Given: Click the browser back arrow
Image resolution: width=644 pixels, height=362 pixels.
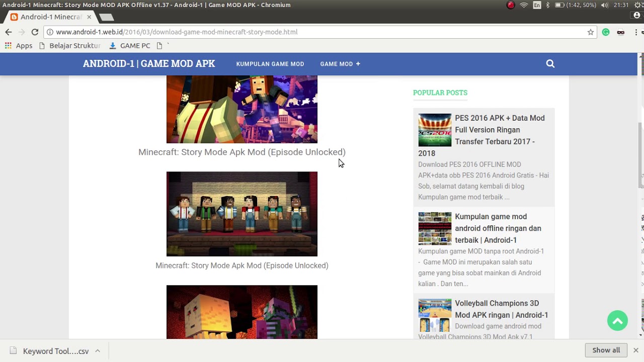Looking at the screenshot, I should pos(8,32).
